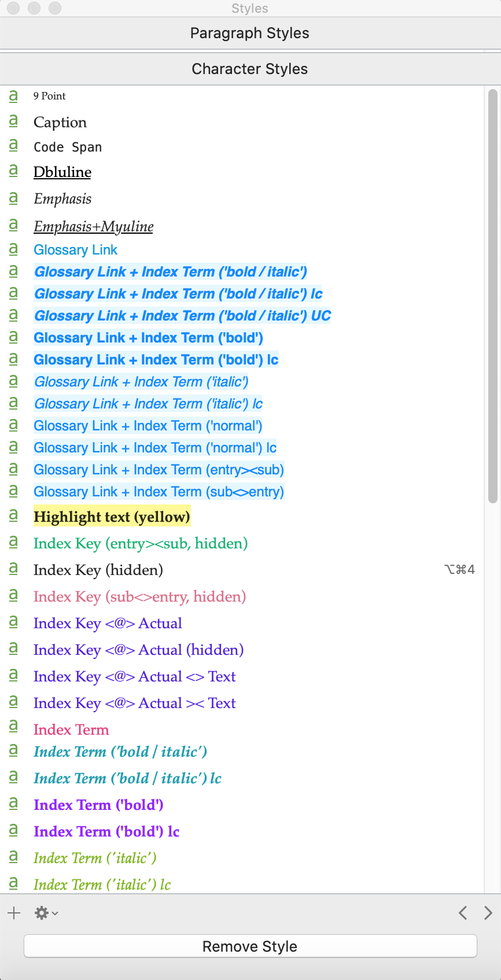Click the character icon beside Caption
The width and height of the screenshot is (501, 980).
tap(13, 121)
